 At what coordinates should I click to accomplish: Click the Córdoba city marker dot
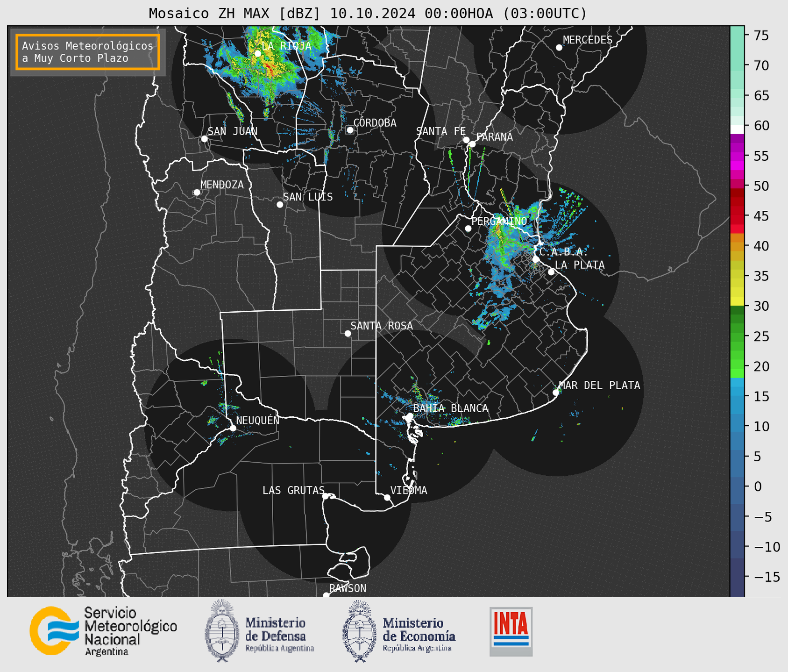[x=350, y=130]
